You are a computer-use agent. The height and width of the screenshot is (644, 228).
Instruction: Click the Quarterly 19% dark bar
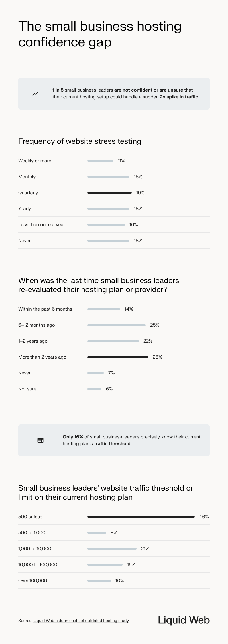pos(109,193)
